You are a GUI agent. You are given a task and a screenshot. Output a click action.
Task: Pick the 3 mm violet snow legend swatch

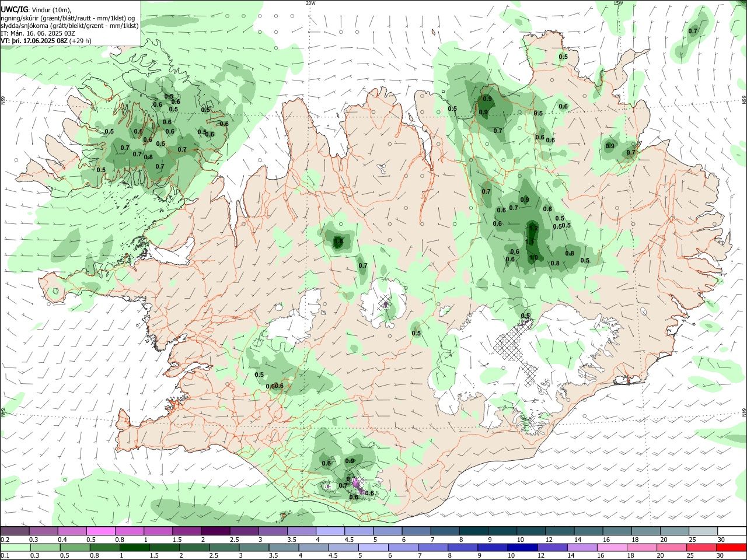click(273, 531)
